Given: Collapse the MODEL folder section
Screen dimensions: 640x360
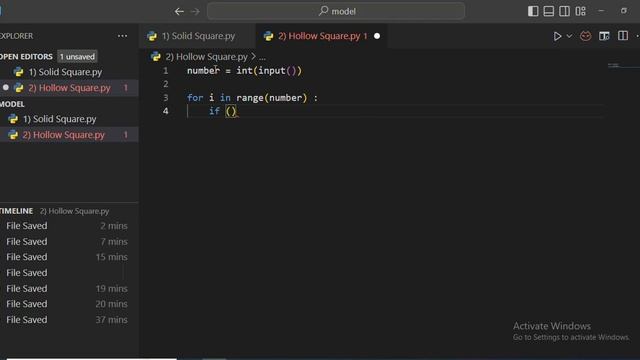Looking at the screenshot, I should point(12,104).
